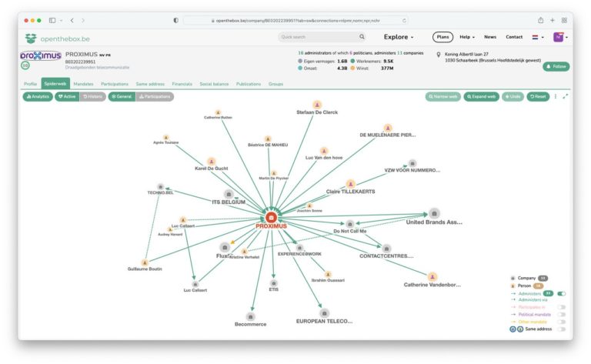Viewport: 591px width, 364px height.
Task: Select the Luc Van den hove person node
Action: (324, 151)
